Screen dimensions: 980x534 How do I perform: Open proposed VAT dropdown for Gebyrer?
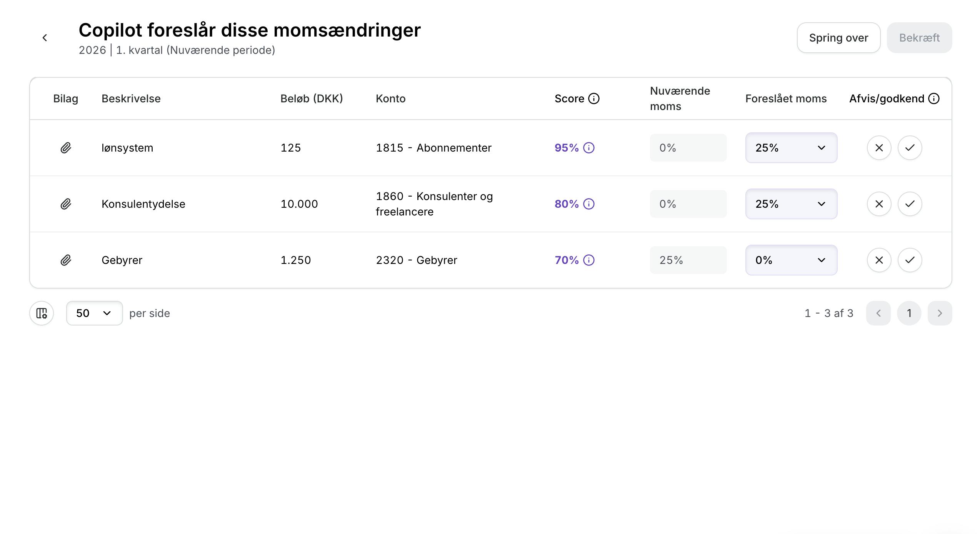791,260
